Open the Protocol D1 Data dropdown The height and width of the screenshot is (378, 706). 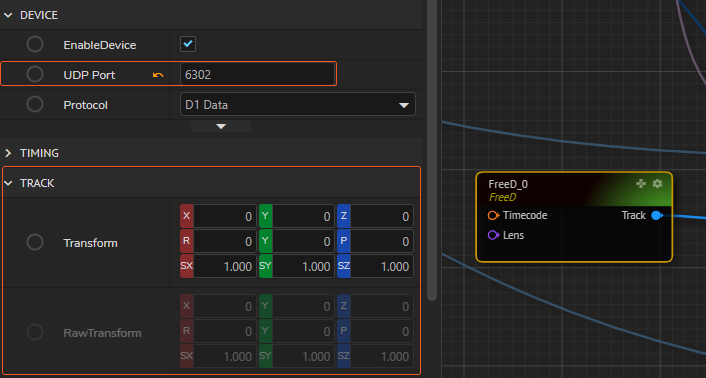(298, 104)
